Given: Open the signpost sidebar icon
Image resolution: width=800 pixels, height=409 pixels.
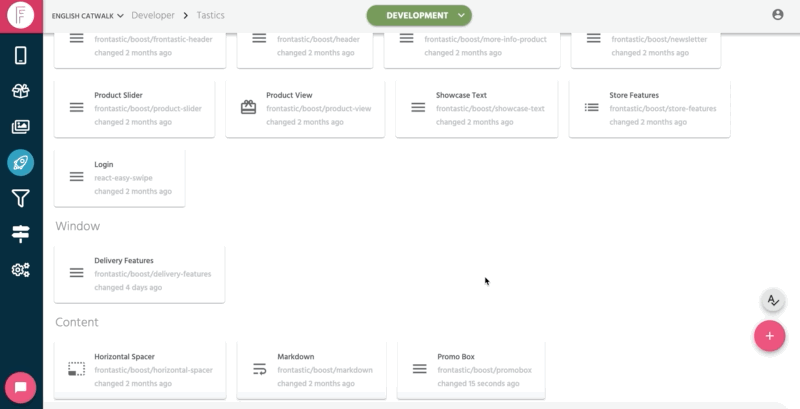Looking at the screenshot, I should tap(21, 234).
